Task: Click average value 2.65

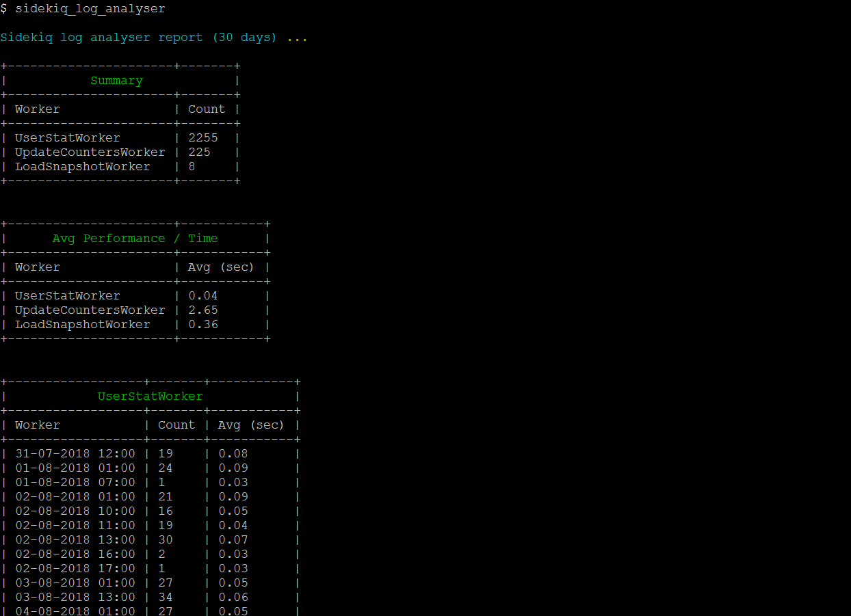Action: pyautogui.click(x=203, y=310)
